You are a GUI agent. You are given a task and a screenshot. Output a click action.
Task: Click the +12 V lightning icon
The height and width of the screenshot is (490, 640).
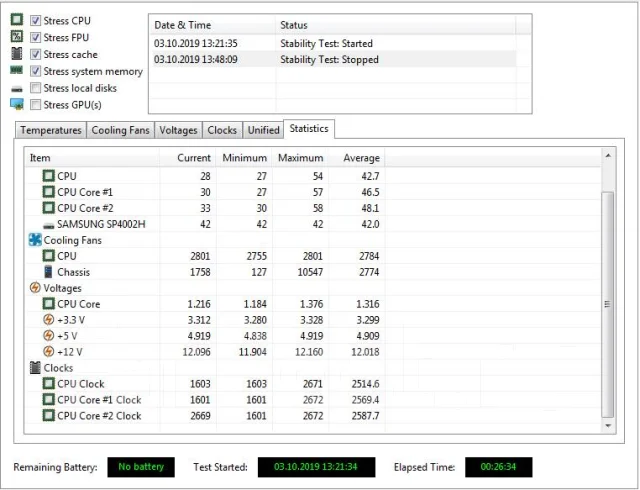[49, 352]
